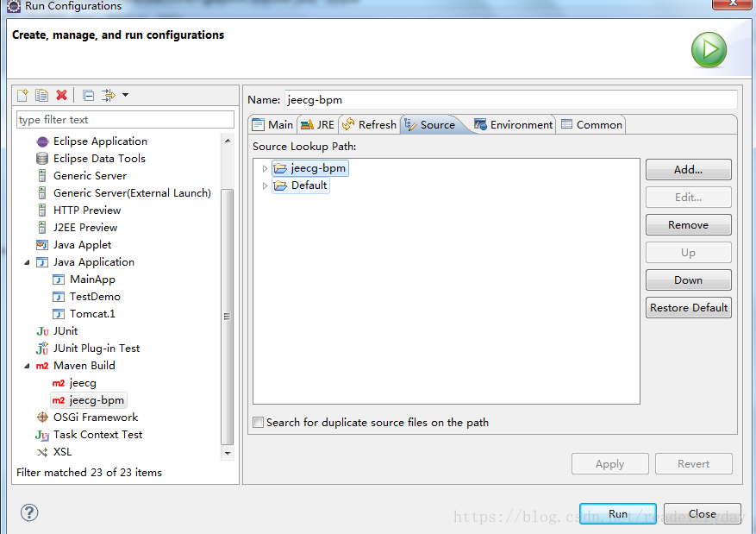Select the jeecg Maven configuration
756x534 pixels.
click(x=83, y=383)
